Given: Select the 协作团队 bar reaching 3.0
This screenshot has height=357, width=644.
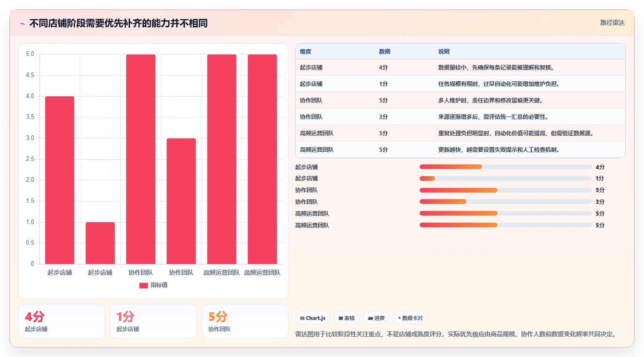Looking at the screenshot, I should coord(181,201).
